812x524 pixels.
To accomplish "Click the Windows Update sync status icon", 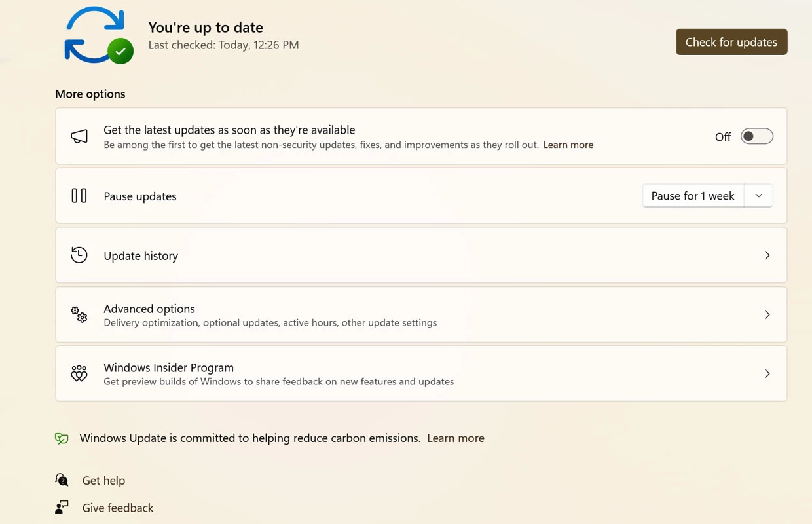I will click(x=98, y=35).
